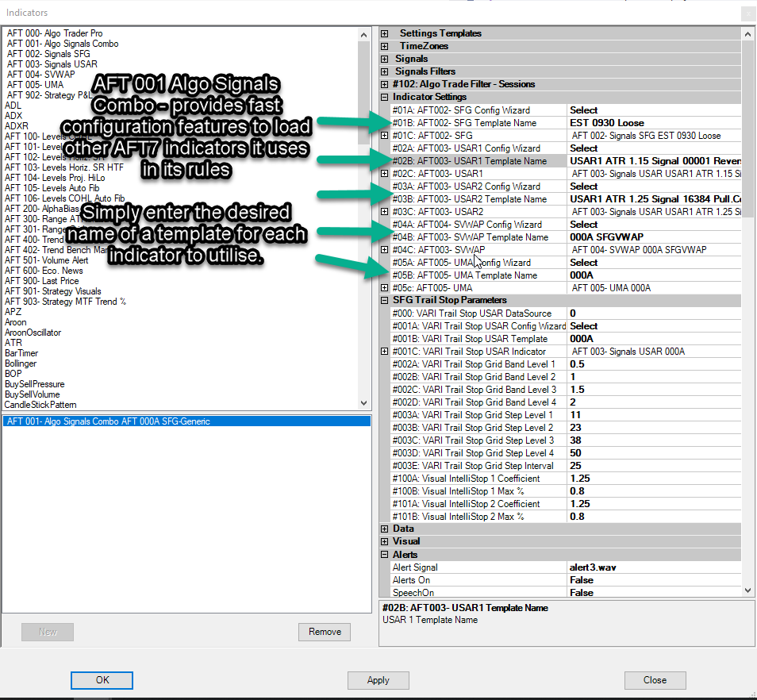Choose Bollinger from the indicator list
The image size is (757, 700).
click(x=21, y=363)
